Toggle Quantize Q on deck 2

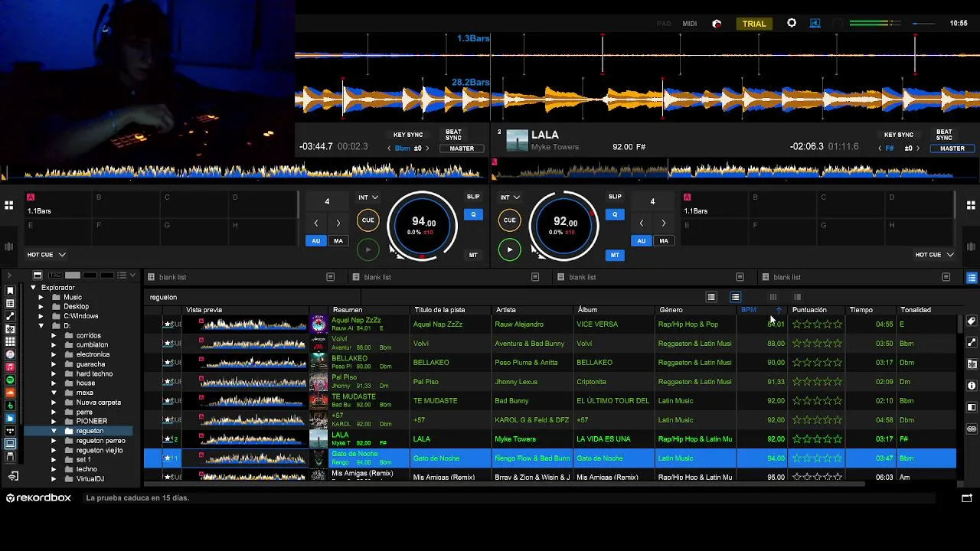[x=615, y=215]
